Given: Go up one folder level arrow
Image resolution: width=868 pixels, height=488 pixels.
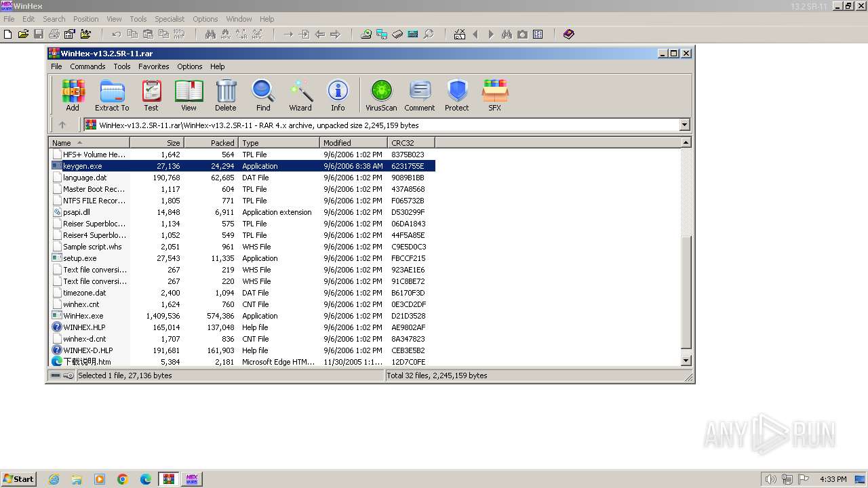Looking at the screenshot, I should (62, 125).
